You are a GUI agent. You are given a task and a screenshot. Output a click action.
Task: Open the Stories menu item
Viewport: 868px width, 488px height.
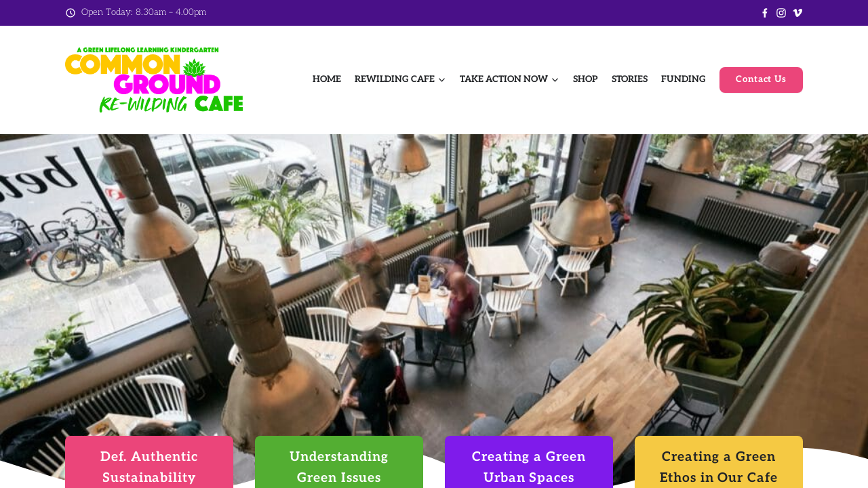(629, 79)
